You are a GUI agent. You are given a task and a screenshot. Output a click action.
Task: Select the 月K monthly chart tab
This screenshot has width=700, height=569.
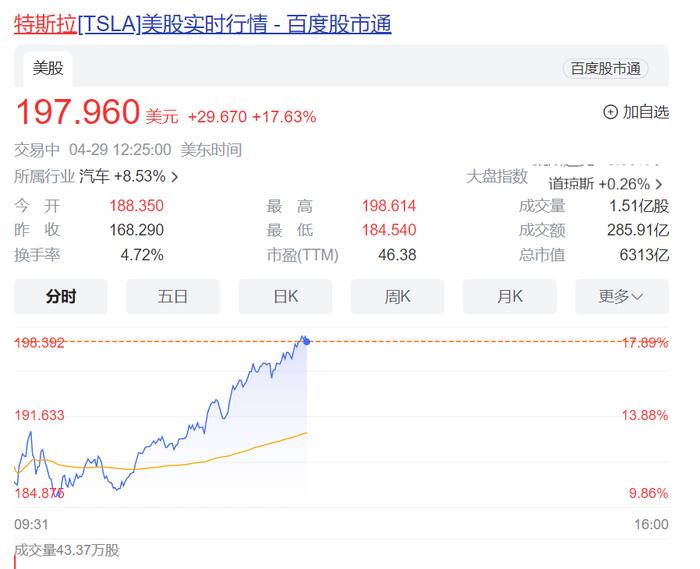click(x=509, y=296)
